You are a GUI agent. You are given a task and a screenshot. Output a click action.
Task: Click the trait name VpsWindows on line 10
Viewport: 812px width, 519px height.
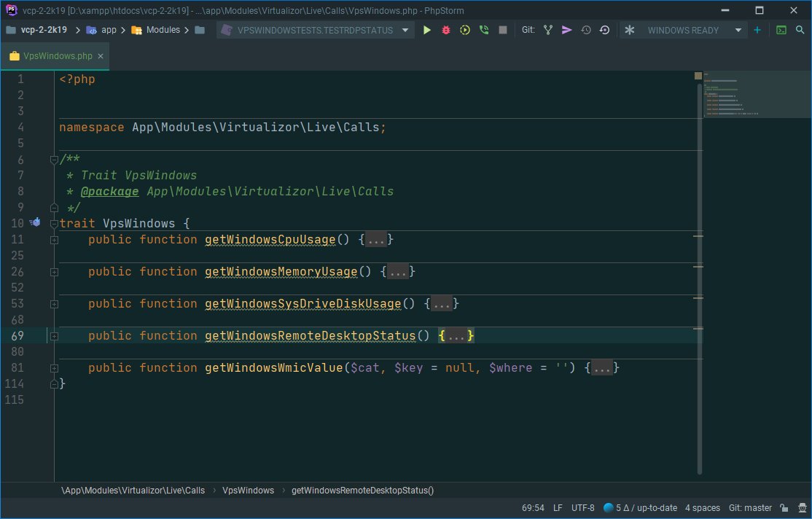pos(138,224)
